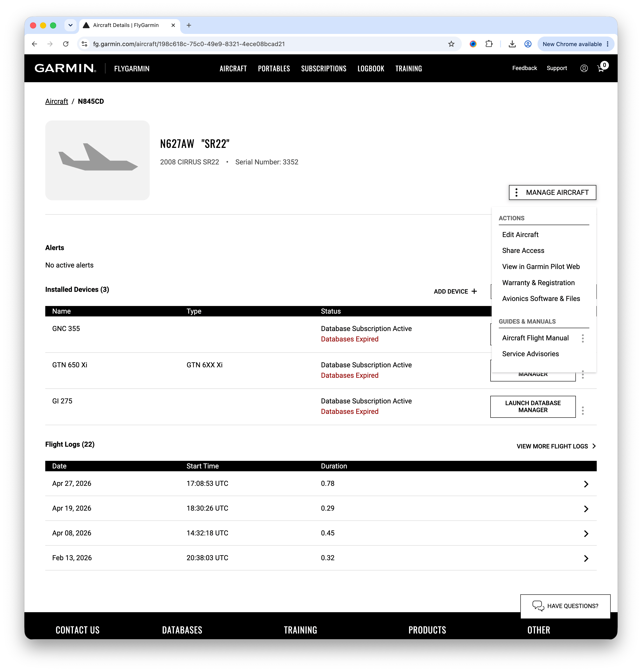642x672 pixels.
Task: Go to the Logbook nav tab
Action: (371, 69)
